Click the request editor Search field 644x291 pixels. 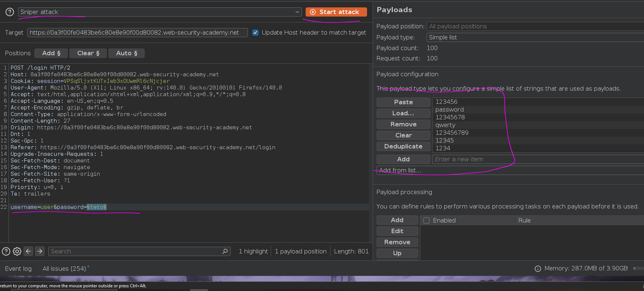coord(139,251)
